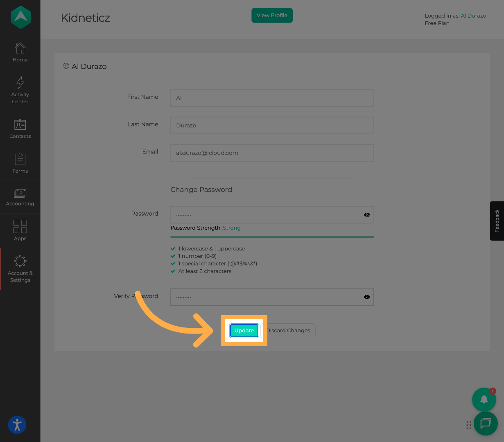The width and height of the screenshot is (504, 442).
Task: Open the chat support bubble
Action: coord(486,423)
